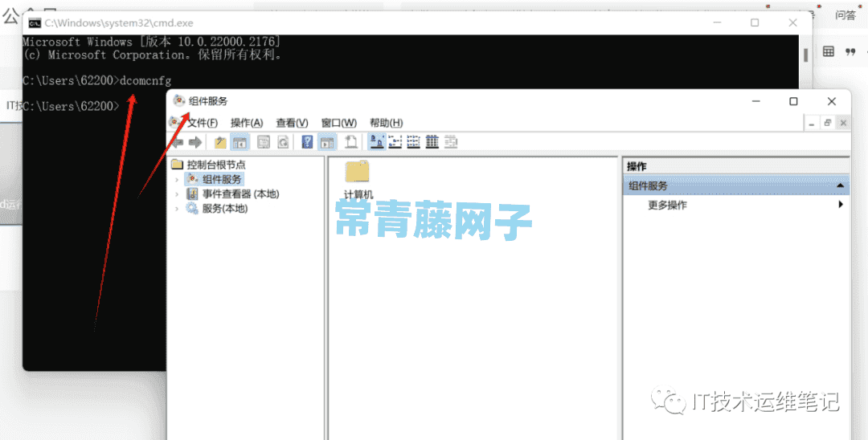Viewport: 868px width, 440px height.
Task: Switch to Small Icons view in toolbar
Action: (395, 142)
